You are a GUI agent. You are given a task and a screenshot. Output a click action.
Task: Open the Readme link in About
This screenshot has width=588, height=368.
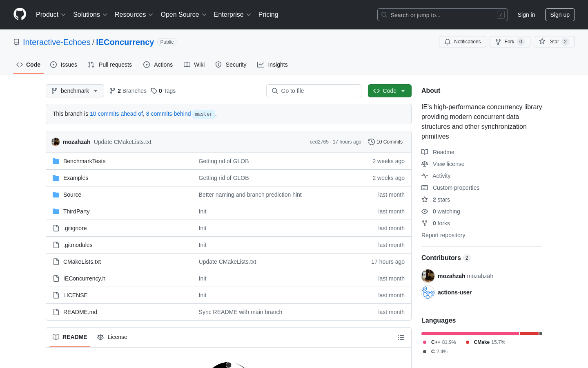click(438, 152)
